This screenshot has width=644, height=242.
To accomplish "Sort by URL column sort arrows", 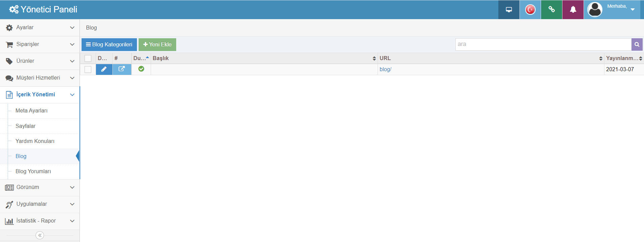I will pyautogui.click(x=601, y=58).
